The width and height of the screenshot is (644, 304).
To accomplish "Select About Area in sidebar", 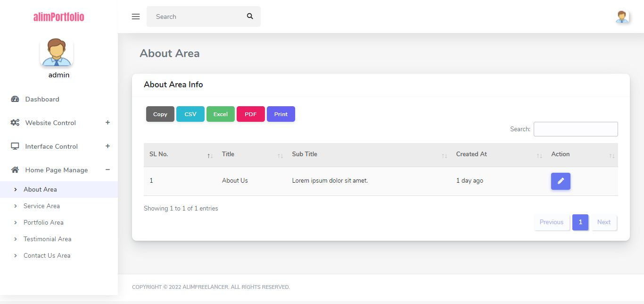I will [x=59, y=189].
